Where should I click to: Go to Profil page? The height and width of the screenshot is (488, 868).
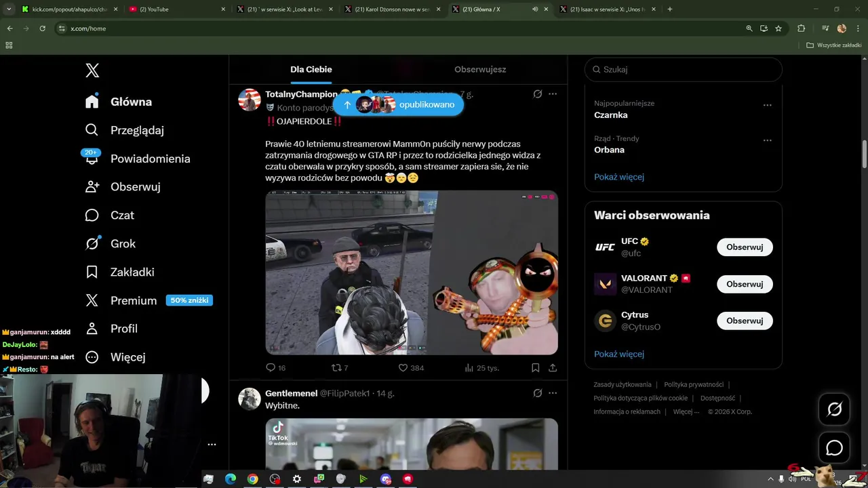[x=111, y=329]
